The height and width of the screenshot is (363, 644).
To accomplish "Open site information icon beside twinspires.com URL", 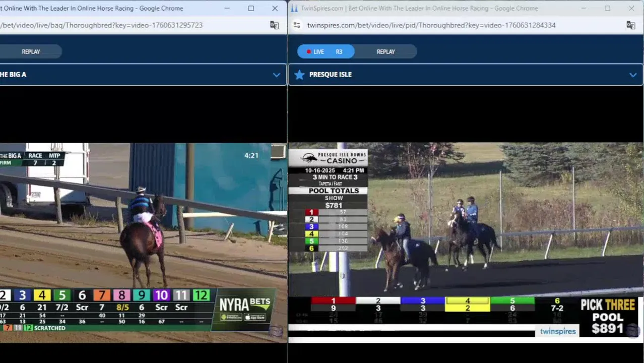I will 297,25.
